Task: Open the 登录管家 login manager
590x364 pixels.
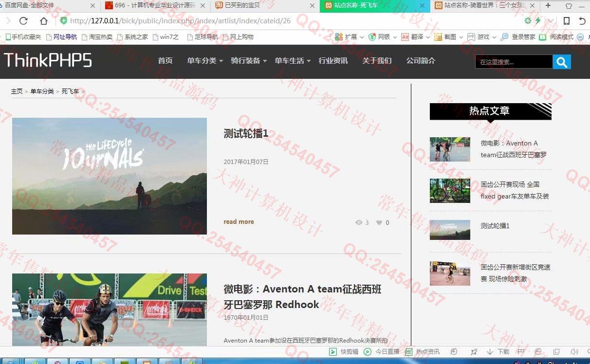Action: 518,37
